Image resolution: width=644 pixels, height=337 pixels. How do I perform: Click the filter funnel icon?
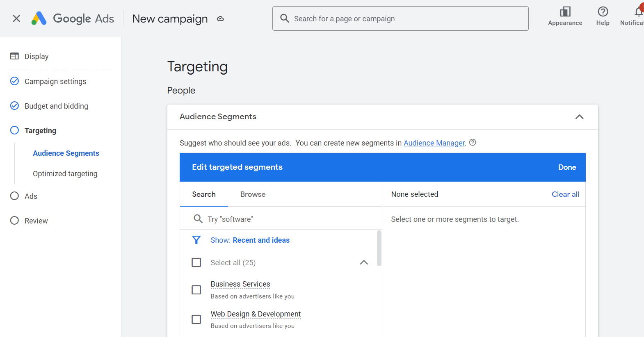click(x=196, y=240)
